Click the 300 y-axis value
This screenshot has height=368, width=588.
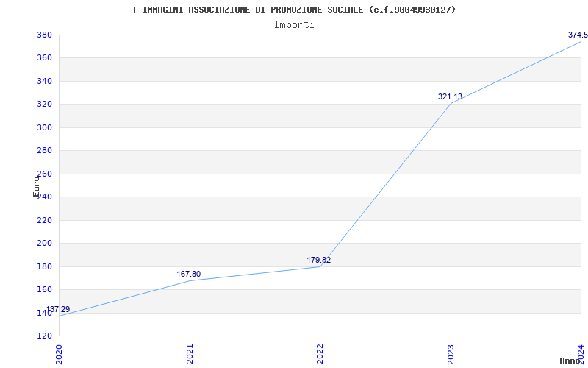click(44, 127)
